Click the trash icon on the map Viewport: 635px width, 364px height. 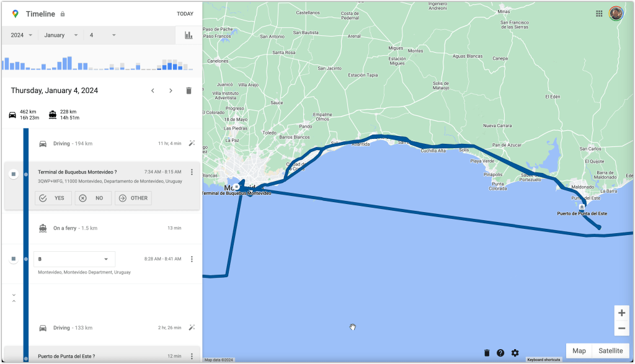(487, 353)
